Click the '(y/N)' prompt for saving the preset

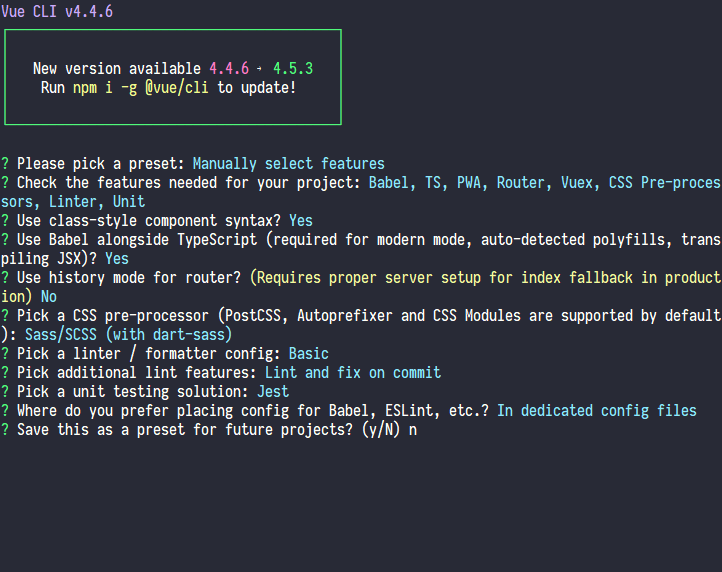point(381,430)
